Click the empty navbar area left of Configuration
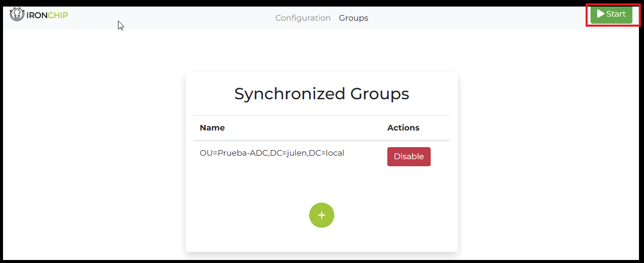The height and width of the screenshot is (263, 644). pos(192,18)
